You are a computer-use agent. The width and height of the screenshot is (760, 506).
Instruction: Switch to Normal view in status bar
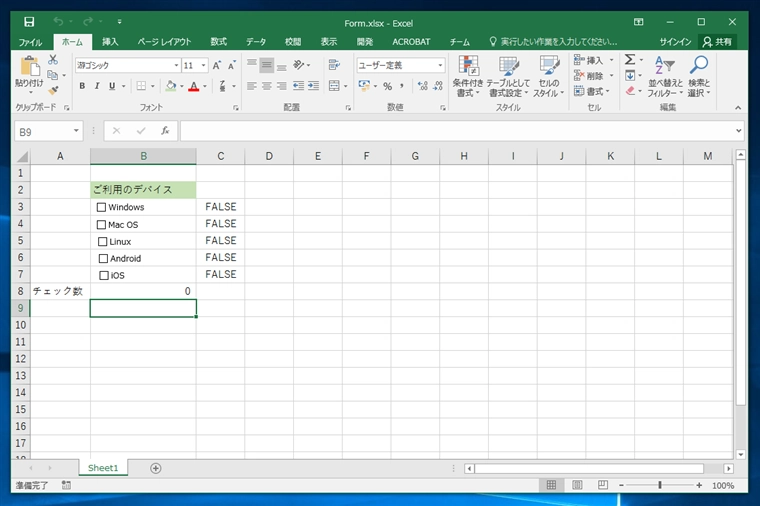[x=551, y=485]
